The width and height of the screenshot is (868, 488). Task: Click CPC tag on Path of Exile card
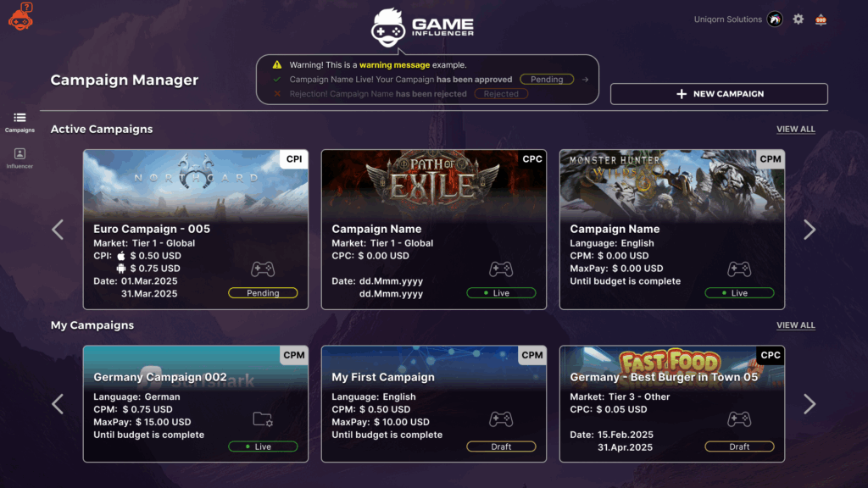point(532,159)
